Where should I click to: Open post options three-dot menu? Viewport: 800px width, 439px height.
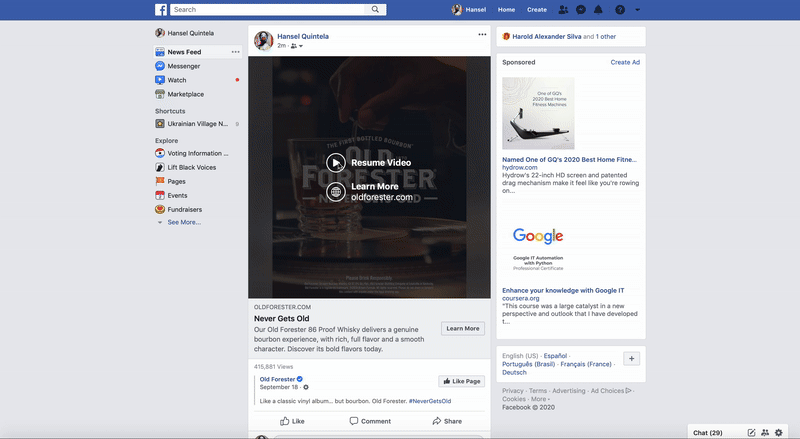click(482, 34)
